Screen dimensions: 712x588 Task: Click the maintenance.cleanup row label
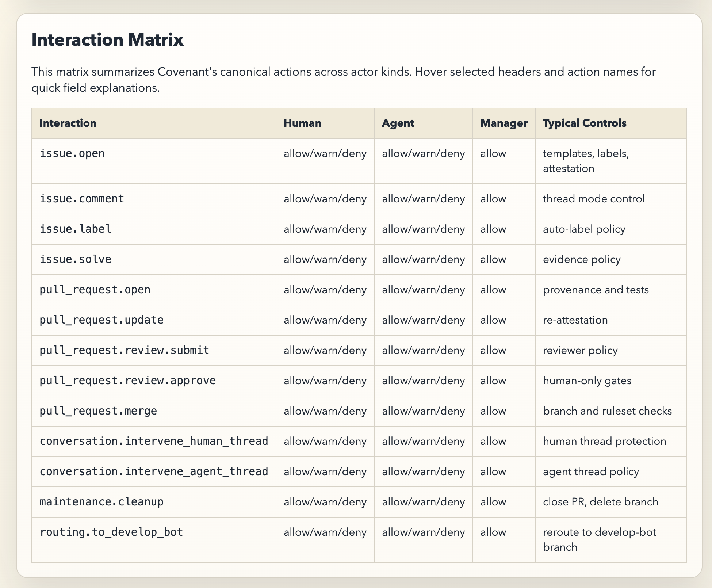(x=102, y=502)
